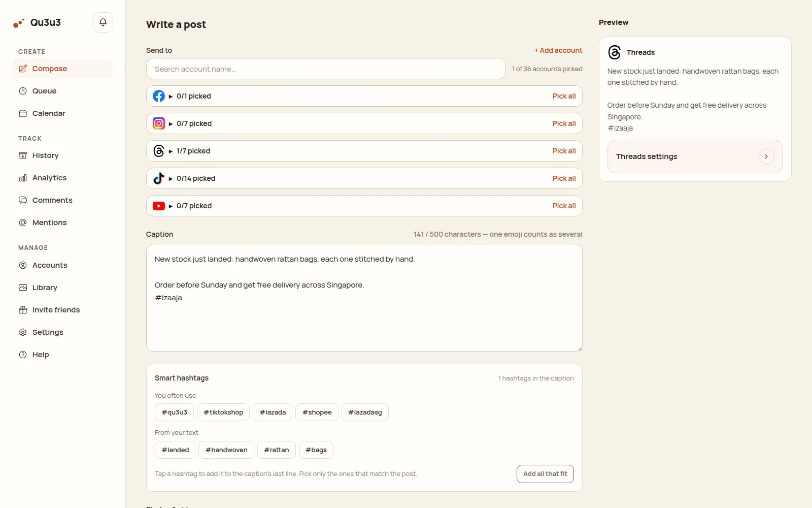Image resolution: width=812 pixels, height=508 pixels.
Task: Pick all Instagram accounts
Action: click(x=564, y=123)
